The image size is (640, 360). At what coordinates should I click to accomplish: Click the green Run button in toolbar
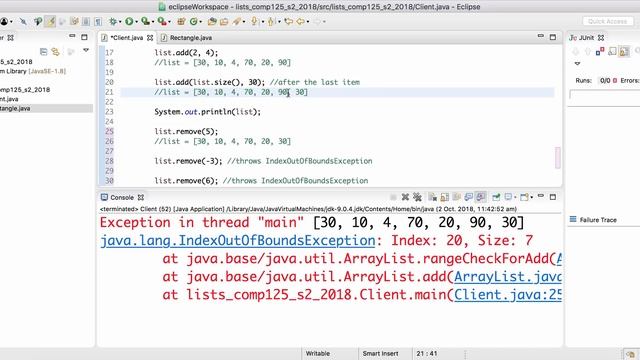(x=129, y=21)
